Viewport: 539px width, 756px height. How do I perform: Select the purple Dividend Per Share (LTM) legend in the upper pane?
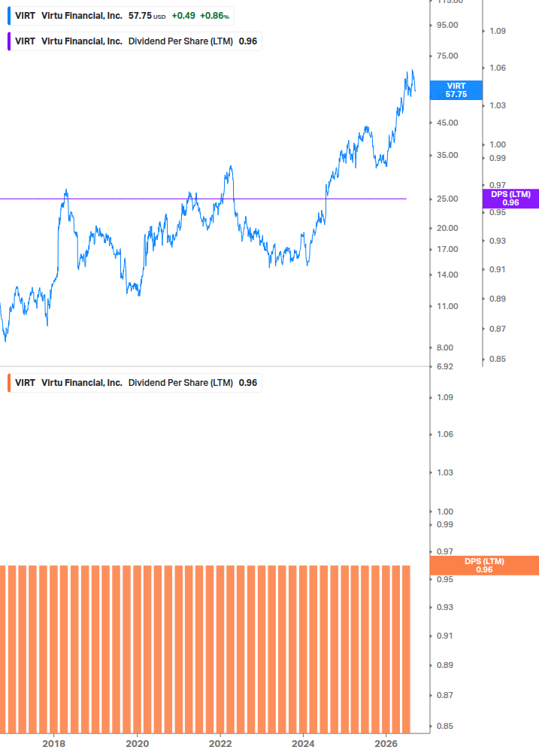coord(135,41)
